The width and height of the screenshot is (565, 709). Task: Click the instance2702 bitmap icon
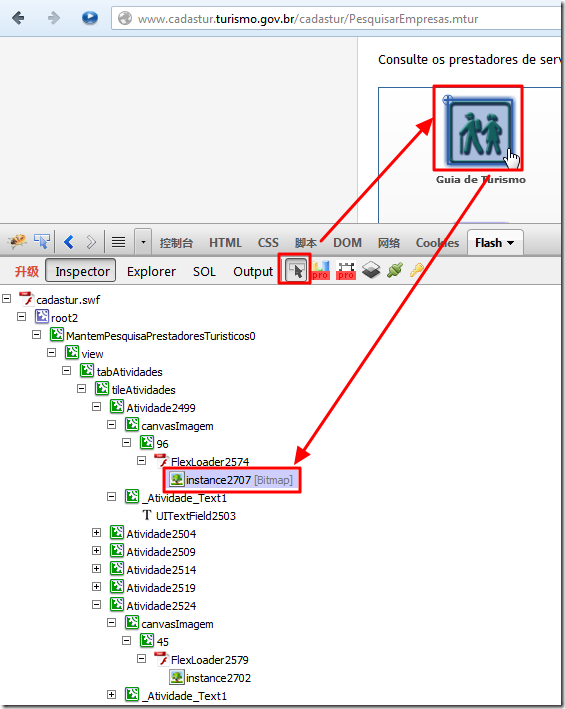pos(177,677)
